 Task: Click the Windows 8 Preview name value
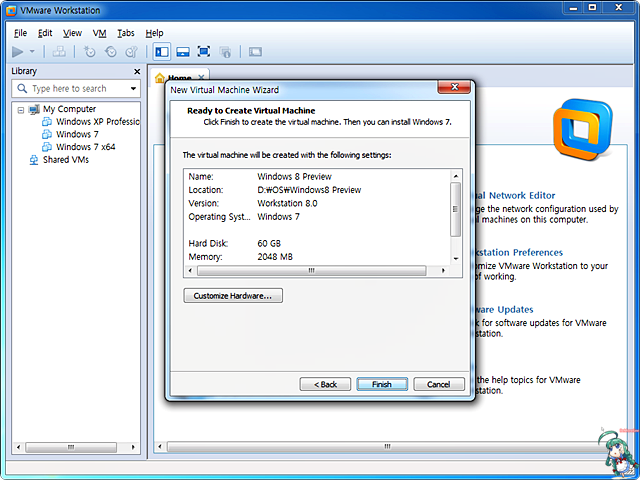[294, 177]
